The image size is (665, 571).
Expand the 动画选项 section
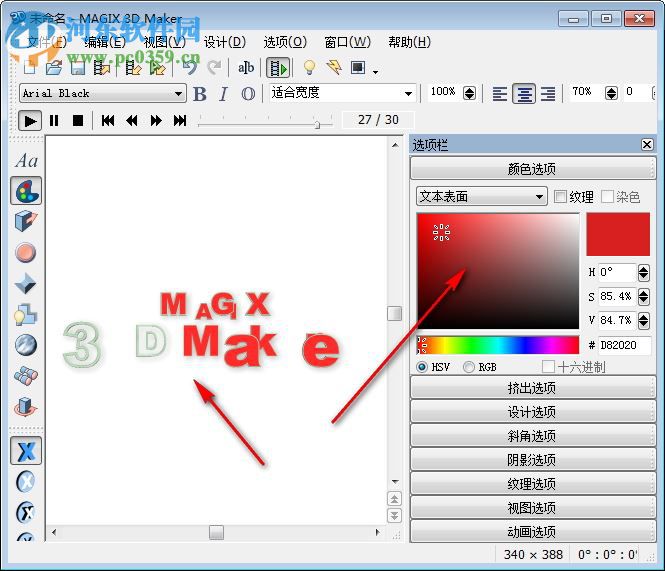(533, 531)
